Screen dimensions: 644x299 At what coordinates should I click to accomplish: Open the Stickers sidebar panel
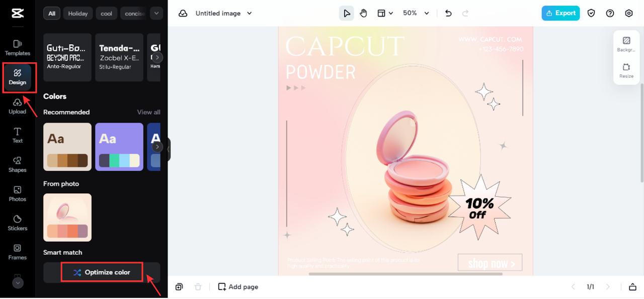click(x=18, y=223)
